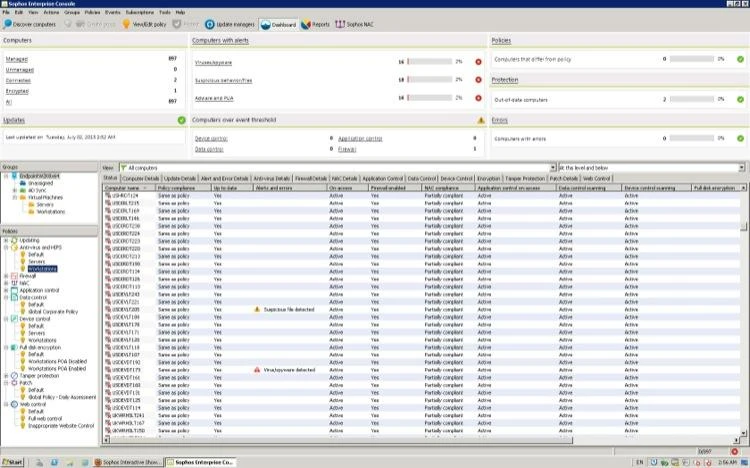This screenshot has width=750, height=468.
Task: Expand the AD Sync group
Action: coord(15,190)
